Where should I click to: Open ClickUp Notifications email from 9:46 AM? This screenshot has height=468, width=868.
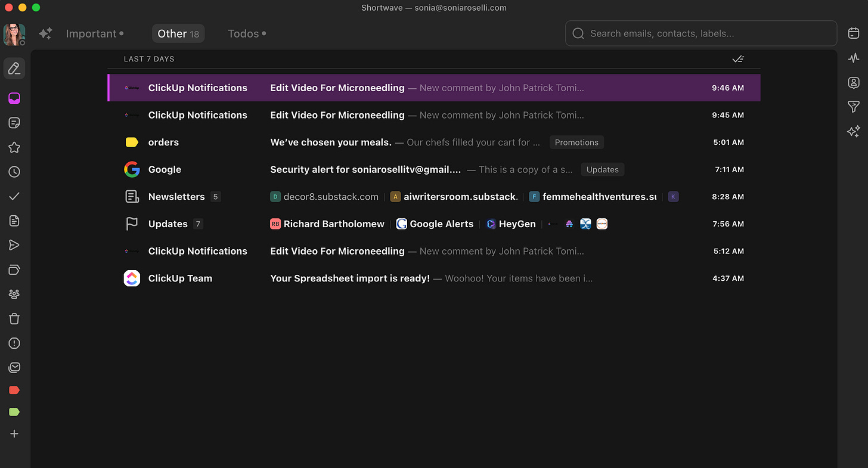[x=434, y=88]
